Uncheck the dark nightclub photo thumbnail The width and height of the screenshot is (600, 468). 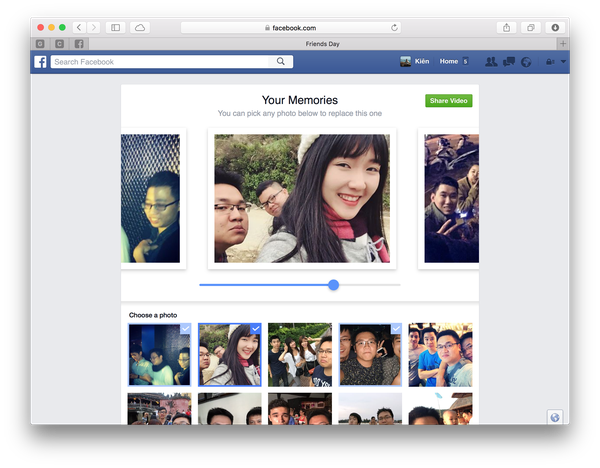[160, 354]
